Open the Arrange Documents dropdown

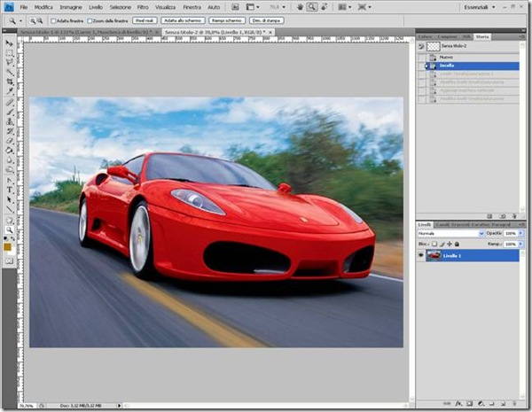pos(346,7)
